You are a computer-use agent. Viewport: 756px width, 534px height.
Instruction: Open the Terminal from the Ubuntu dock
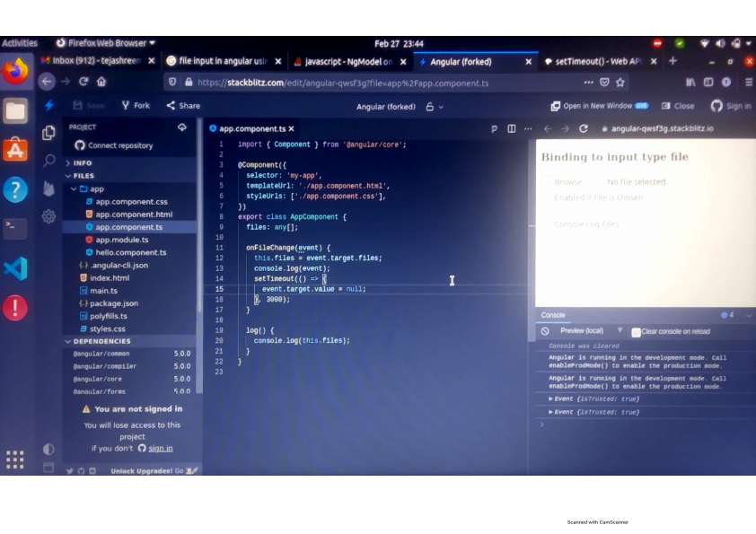[x=15, y=228]
